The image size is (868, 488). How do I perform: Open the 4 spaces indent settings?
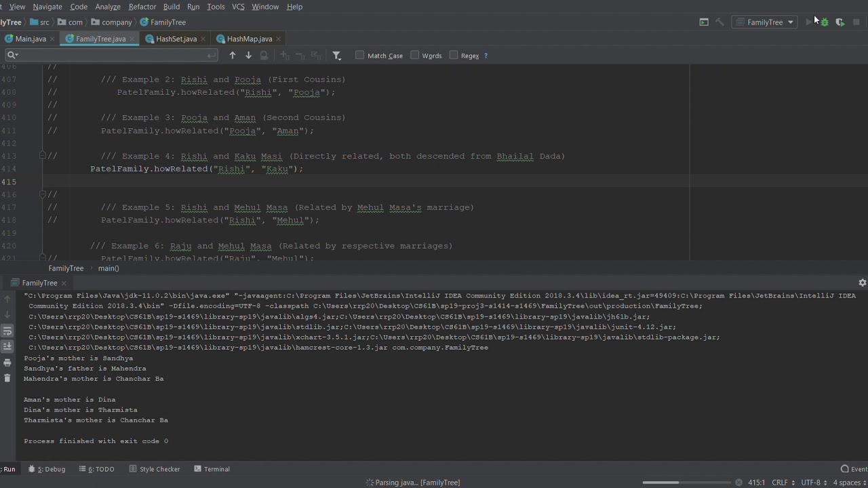850,483
